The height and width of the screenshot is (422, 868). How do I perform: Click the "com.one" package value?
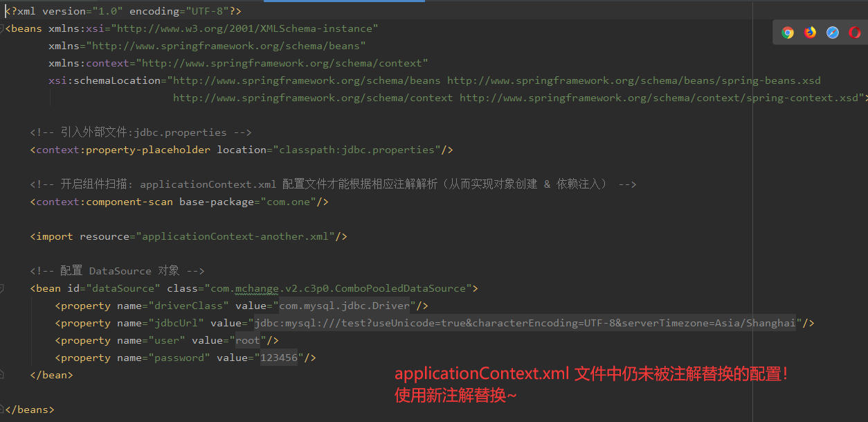point(288,202)
